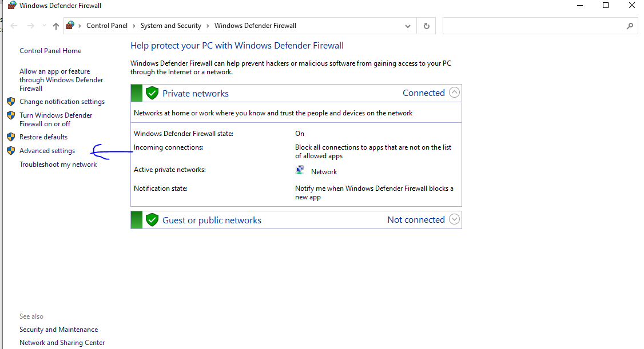The image size is (644, 349).
Task: Open the address bar history dropdown
Action: (407, 26)
